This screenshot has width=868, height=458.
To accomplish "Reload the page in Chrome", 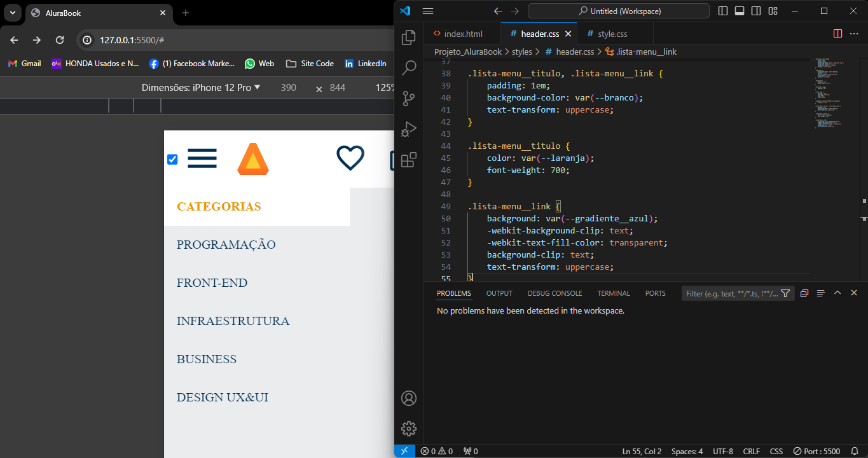I will coord(60,40).
